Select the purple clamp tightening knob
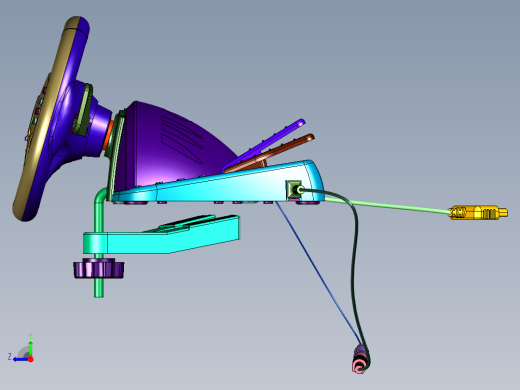 pyautogui.click(x=99, y=269)
